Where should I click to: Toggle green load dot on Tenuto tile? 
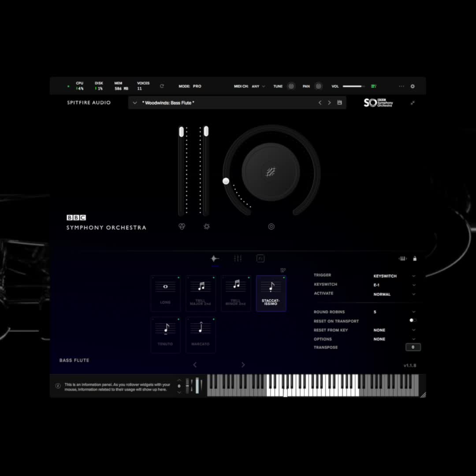coord(178,319)
